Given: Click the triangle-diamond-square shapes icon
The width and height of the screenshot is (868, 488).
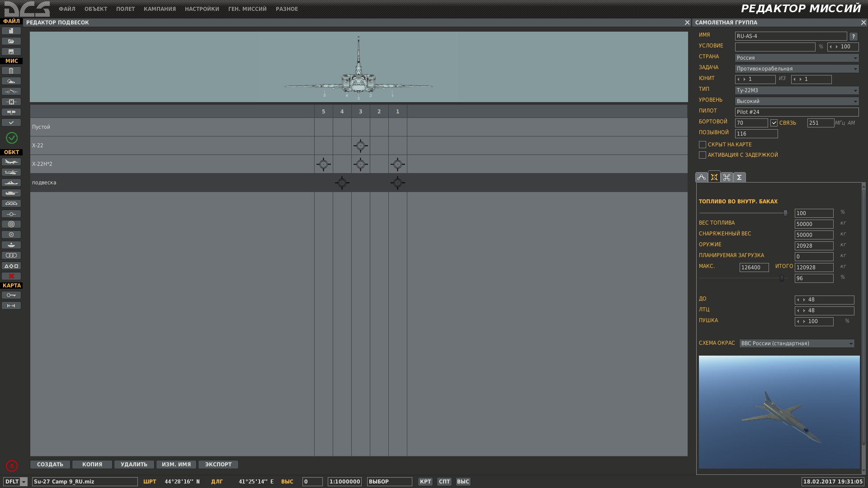Looking at the screenshot, I should pyautogui.click(x=11, y=266).
